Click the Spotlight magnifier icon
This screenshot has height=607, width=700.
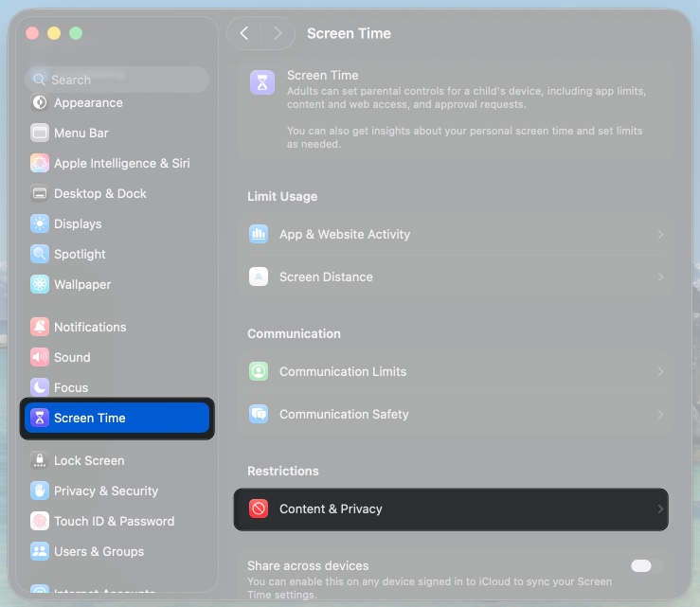[39, 254]
